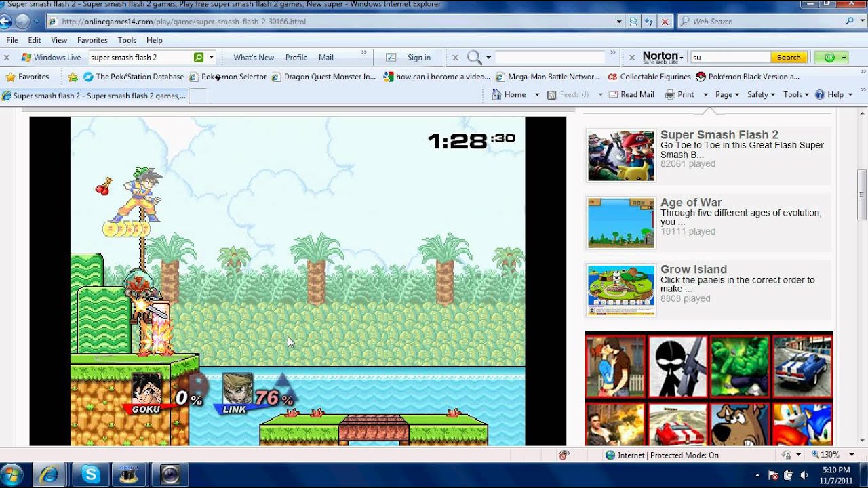Click the Compatibility View icon in address bar

coord(633,22)
